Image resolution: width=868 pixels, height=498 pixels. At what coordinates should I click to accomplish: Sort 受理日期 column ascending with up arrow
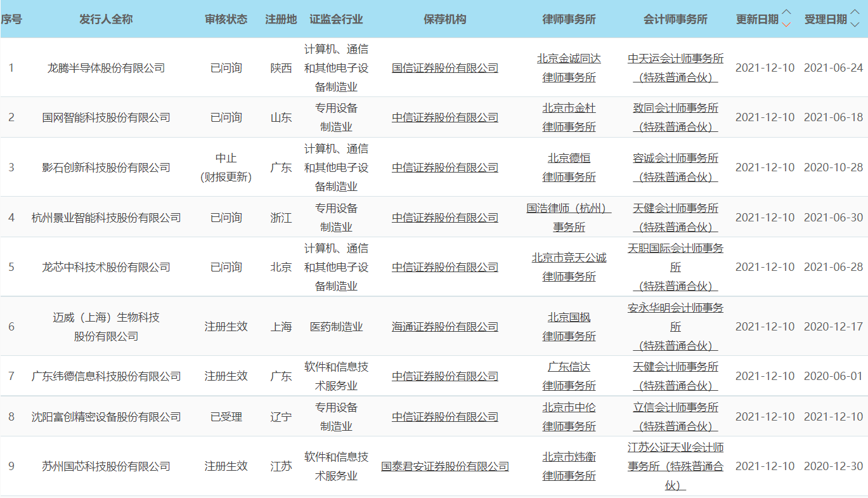(855, 13)
